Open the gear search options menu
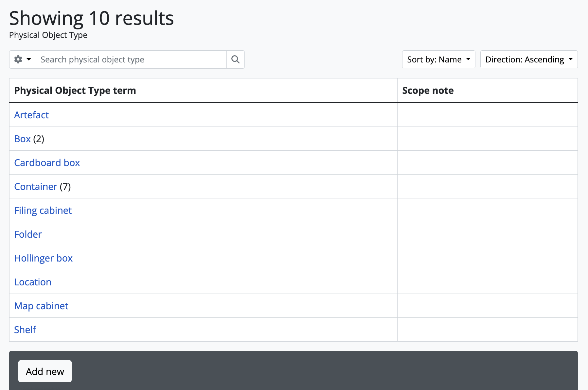This screenshot has width=588, height=390. (23, 59)
